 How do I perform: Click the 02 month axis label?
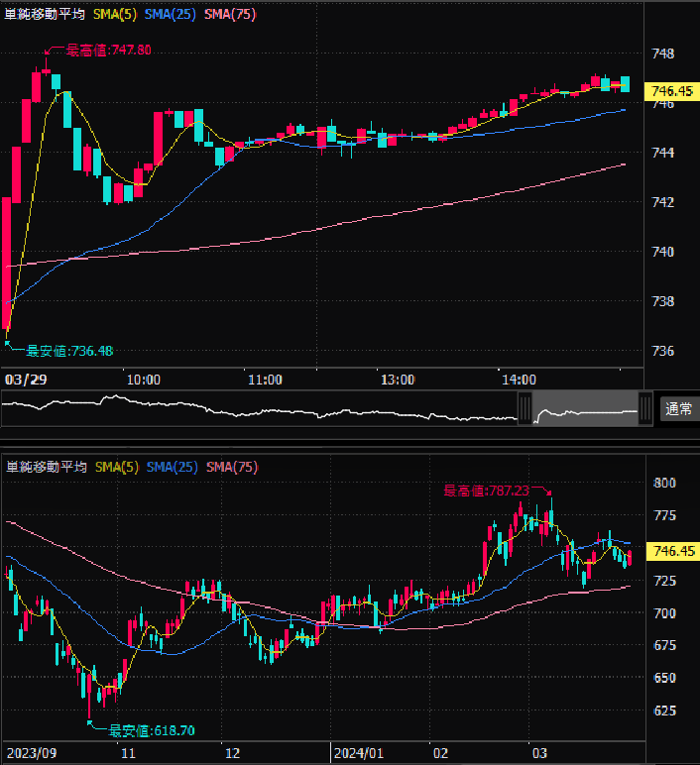[x=440, y=753]
